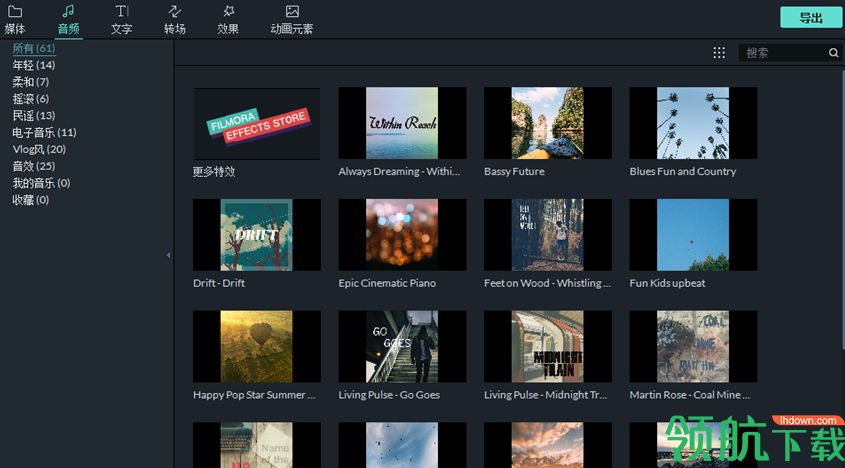The height and width of the screenshot is (468, 845).
Task: Select the Drift - Drift track thumbnail
Action: [x=257, y=235]
